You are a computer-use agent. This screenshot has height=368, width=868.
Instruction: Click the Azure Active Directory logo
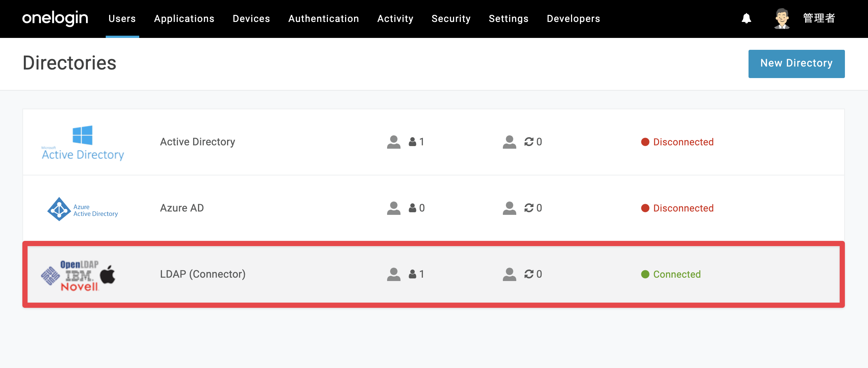[83, 209]
